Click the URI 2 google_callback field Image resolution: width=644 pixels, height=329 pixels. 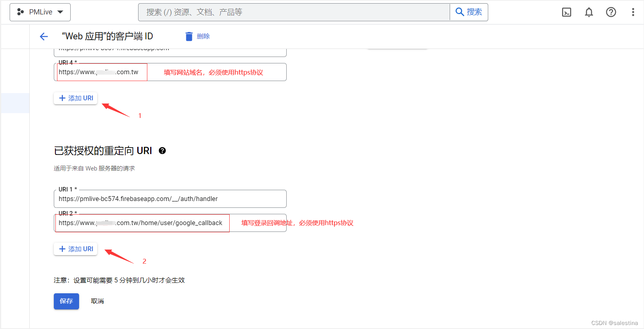pyautogui.click(x=170, y=223)
